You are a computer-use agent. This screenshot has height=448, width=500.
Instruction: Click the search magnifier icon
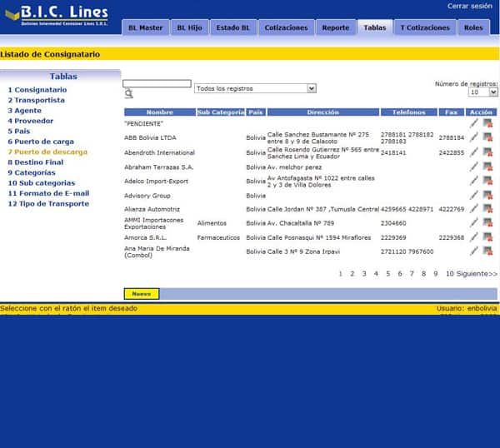[x=129, y=93]
